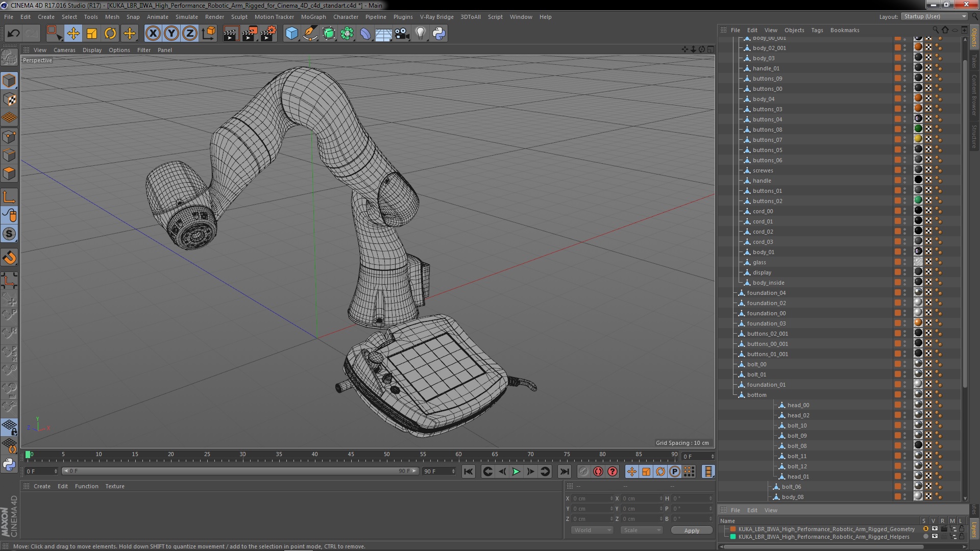Switch to Texture mode in left toolbar
The width and height of the screenshot is (980, 551).
pyautogui.click(x=9, y=99)
